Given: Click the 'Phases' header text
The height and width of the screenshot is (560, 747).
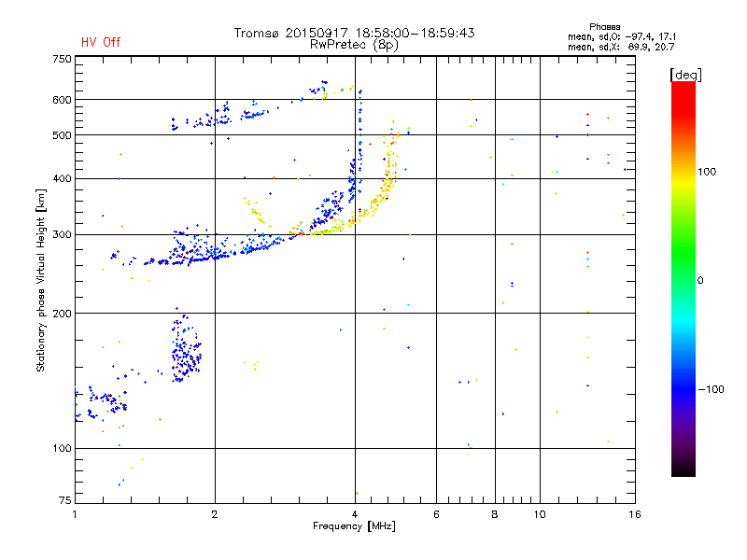Looking at the screenshot, I should pyautogui.click(x=604, y=27).
